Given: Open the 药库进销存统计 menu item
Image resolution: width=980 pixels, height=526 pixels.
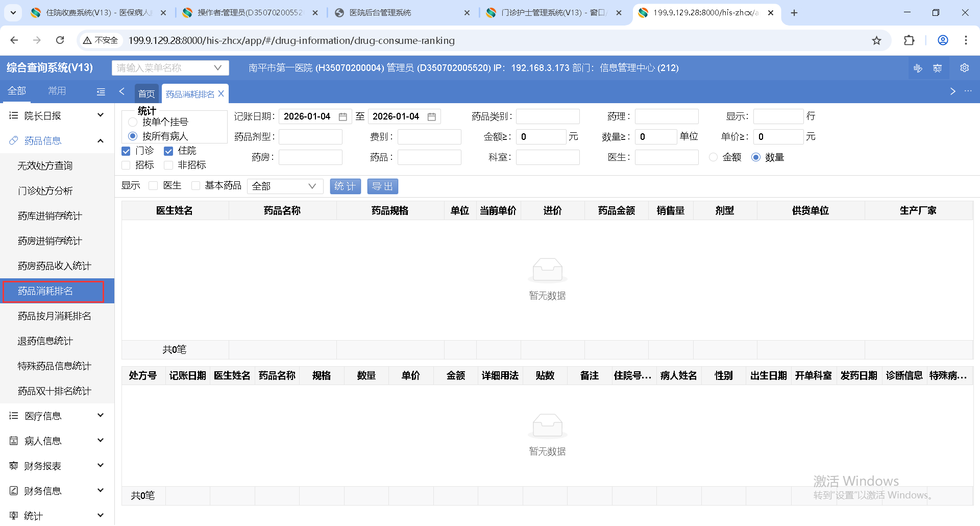Looking at the screenshot, I should (57, 216).
